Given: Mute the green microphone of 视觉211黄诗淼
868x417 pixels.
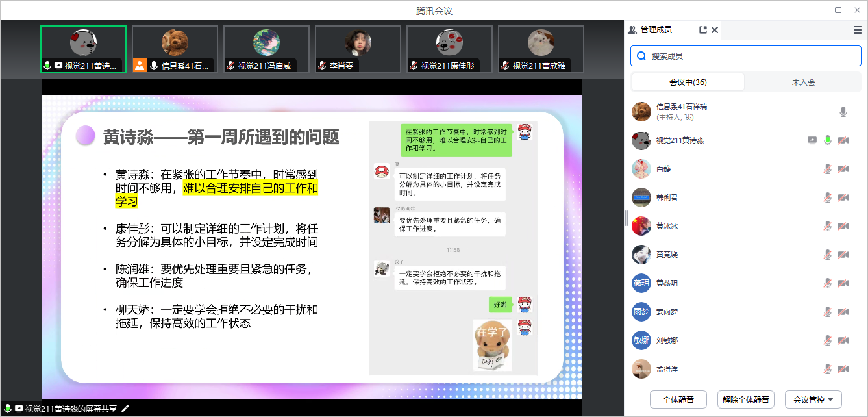Looking at the screenshot, I should pyautogui.click(x=828, y=140).
